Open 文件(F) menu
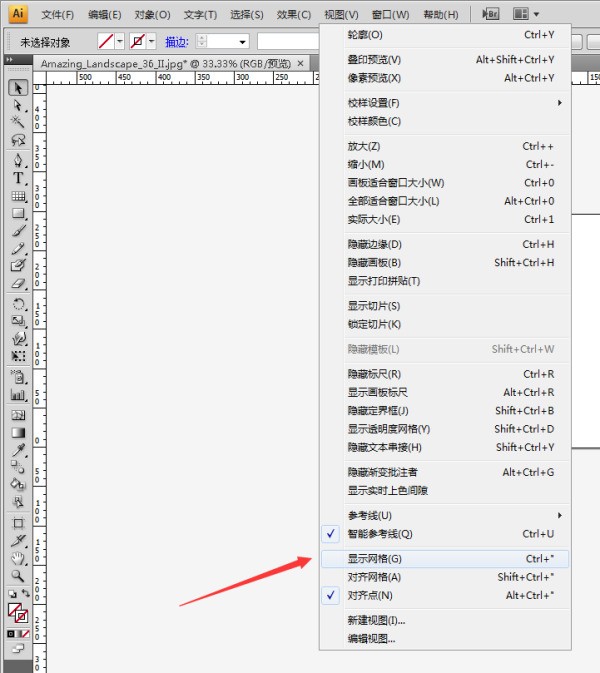 58,15
